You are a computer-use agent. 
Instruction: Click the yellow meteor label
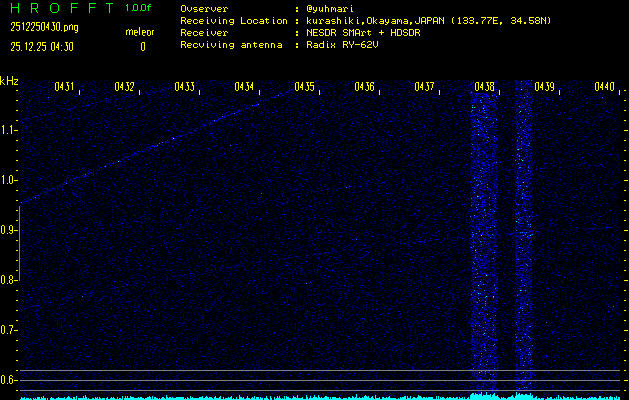(x=140, y=32)
